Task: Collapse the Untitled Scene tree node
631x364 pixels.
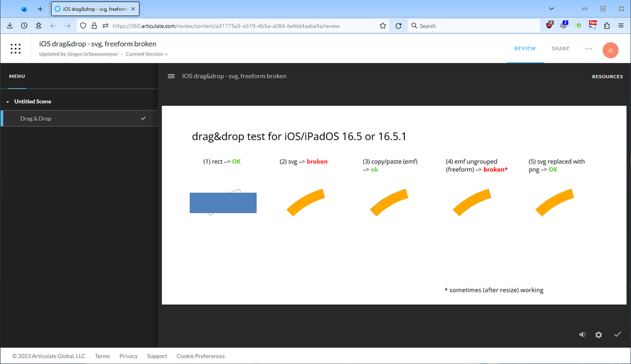Action: coord(8,102)
